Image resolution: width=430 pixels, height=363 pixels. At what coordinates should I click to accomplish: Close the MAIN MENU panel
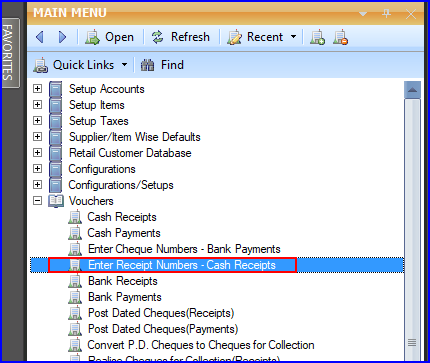point(411,14)
